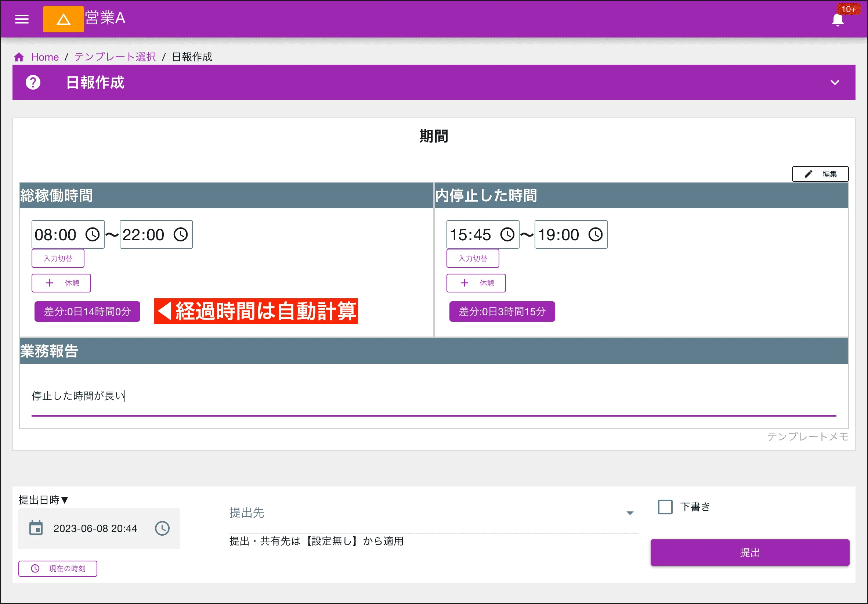Open clock picker for 15:45 stop start

pos(507,234)
